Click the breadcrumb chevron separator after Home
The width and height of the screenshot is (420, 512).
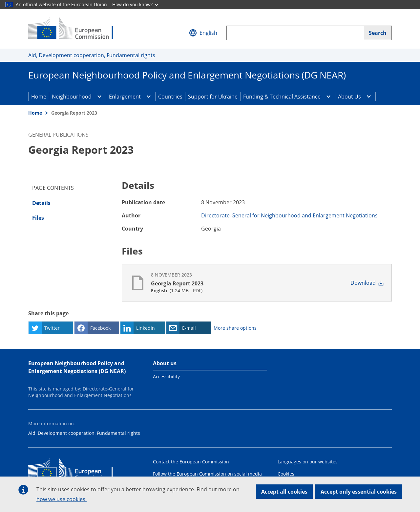[47, 113]
